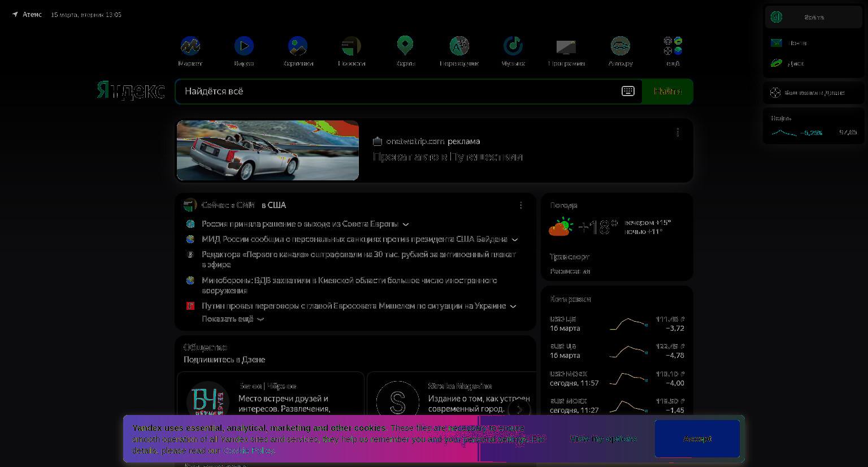The width and height of the screenshot is (868, 467).
Task: Click 'View my options' in cookie banner
Action: point(603,439)
